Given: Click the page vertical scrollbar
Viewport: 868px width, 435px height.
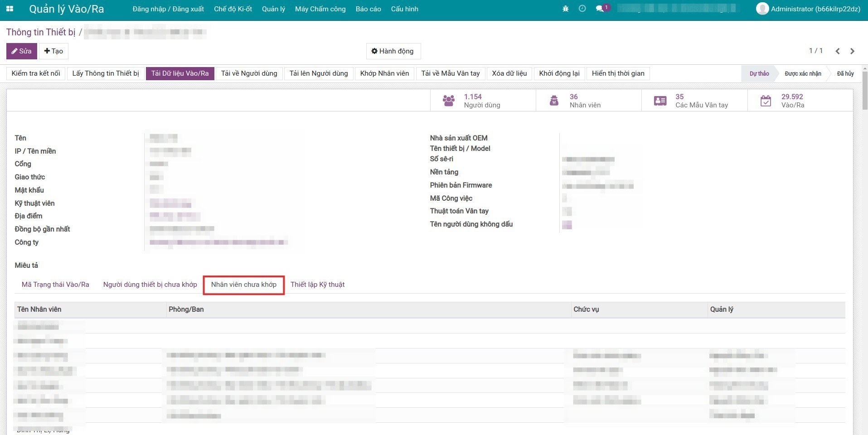Looking at the screenshot, I should [865, 91].
